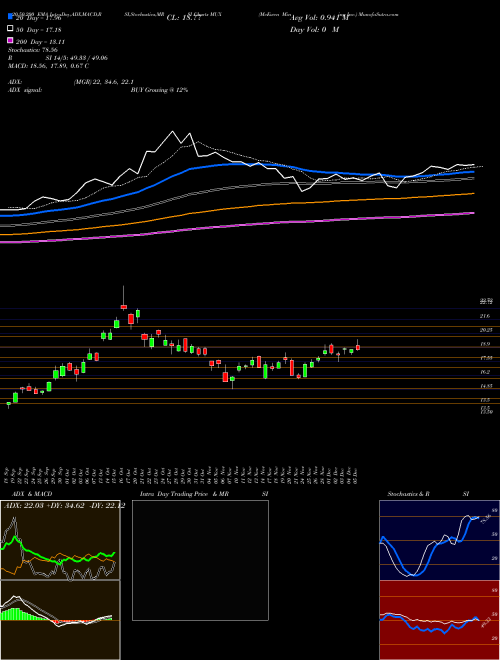Click the MACD values line '18.56, 17.89, 0.67'
This screenshot has width=500, height=660.
(x=58, y=66)
